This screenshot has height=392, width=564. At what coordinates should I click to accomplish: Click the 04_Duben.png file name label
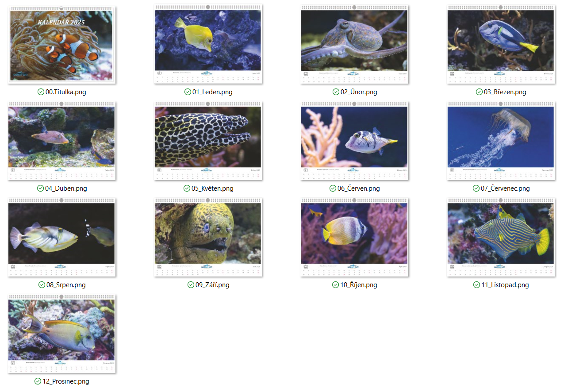click(66, 188)
